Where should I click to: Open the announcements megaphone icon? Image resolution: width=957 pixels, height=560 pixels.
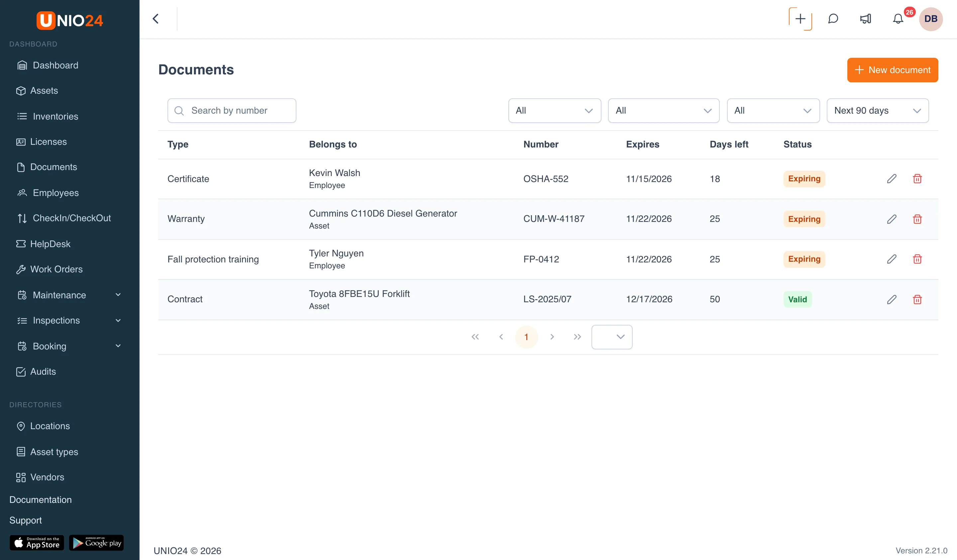tap(866, 19)
